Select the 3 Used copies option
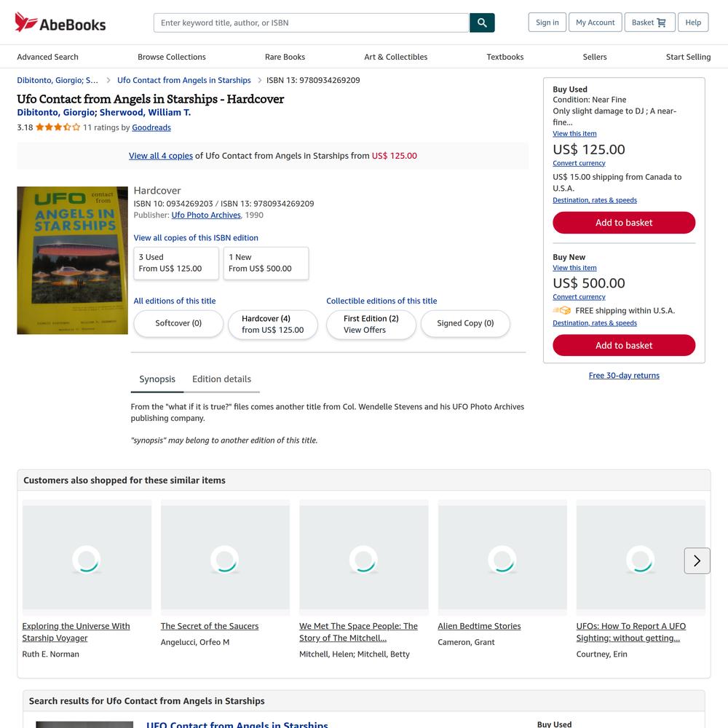 click(x=176, y=264)
